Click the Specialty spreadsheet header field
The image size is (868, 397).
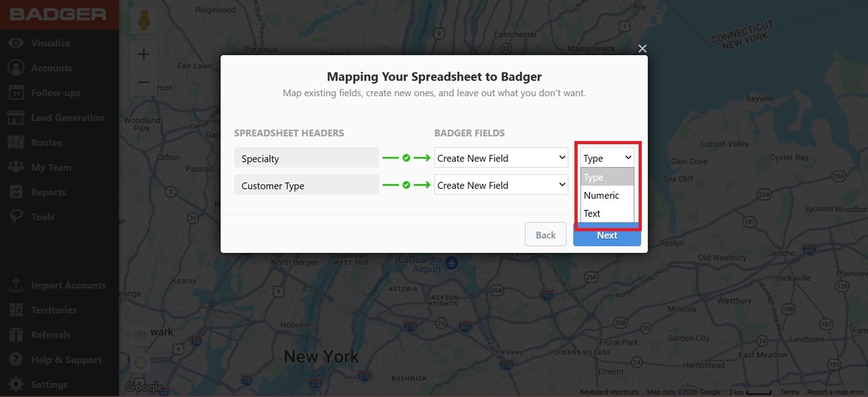(306, 158)
